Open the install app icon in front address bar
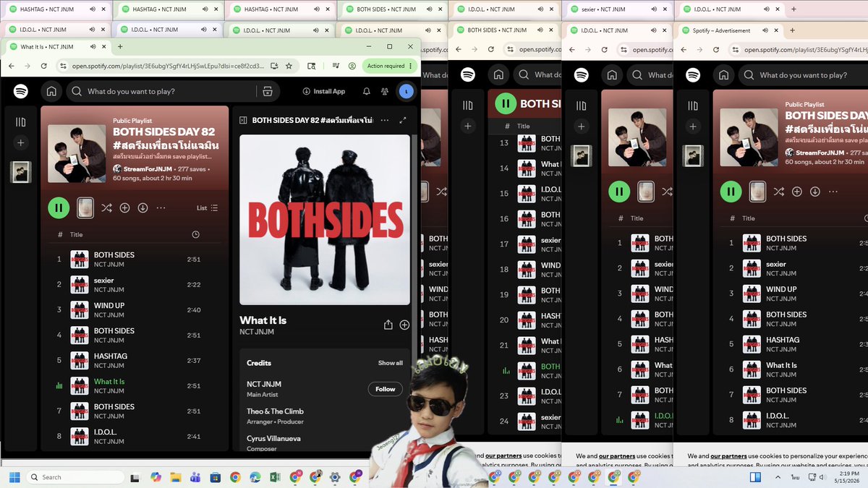 [x=274, y=65]
